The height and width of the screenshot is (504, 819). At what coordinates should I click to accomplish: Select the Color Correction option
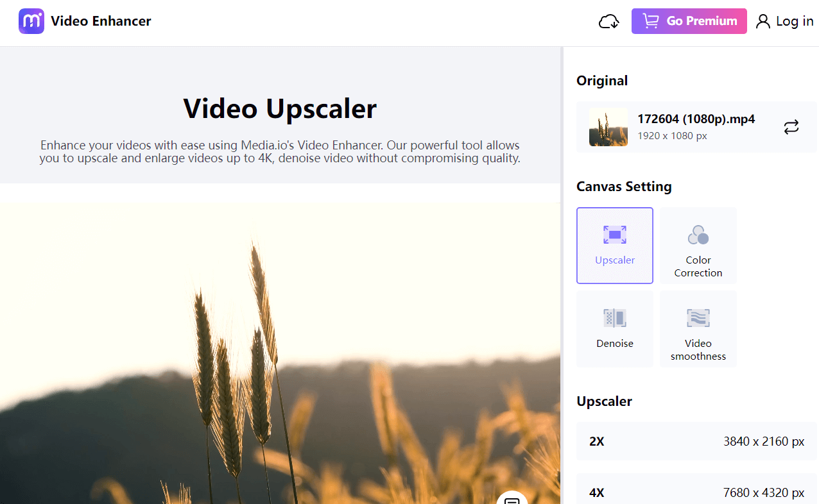click(x=698, y=246)
